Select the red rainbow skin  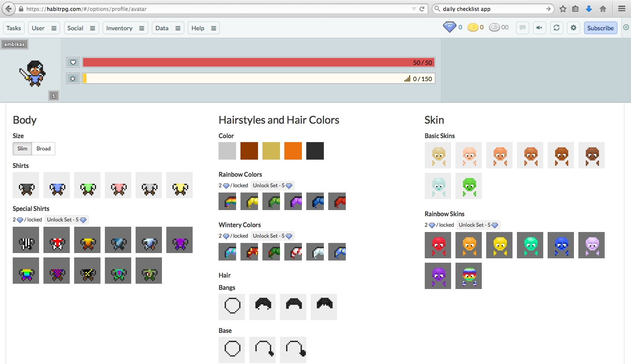(438, 245)
